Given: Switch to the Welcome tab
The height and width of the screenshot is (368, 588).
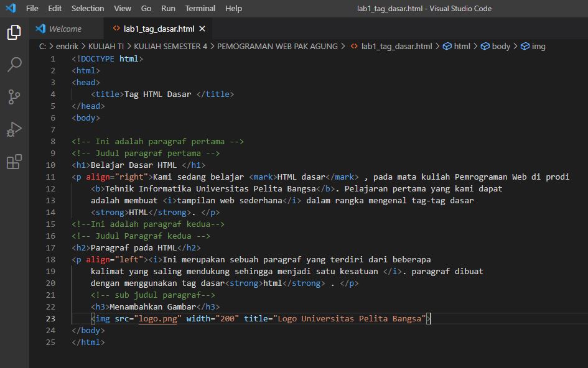Looking at the screenshot, I should click(64, 29).
